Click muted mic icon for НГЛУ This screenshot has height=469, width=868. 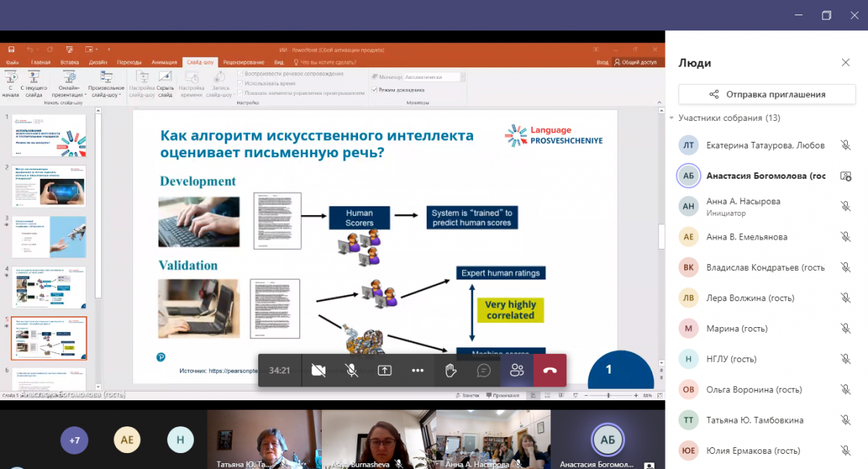point(845,358)
